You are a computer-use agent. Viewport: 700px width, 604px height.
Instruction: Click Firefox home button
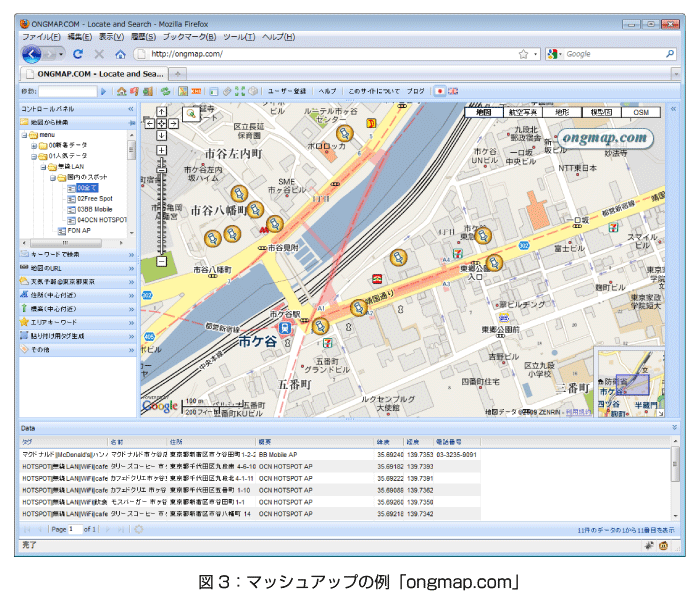(x=120, y=54)
